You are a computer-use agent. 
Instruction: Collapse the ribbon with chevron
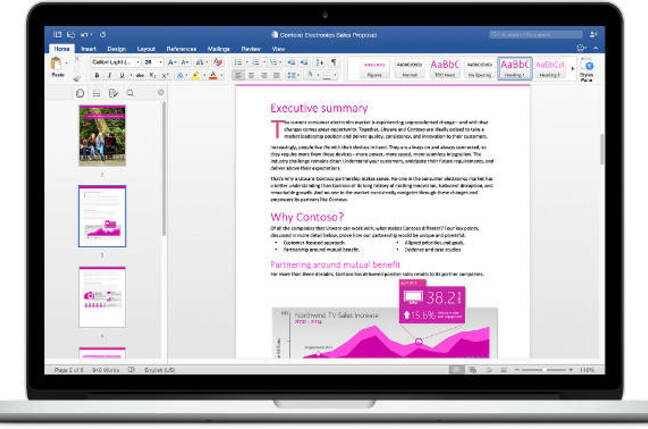point(596,48)
